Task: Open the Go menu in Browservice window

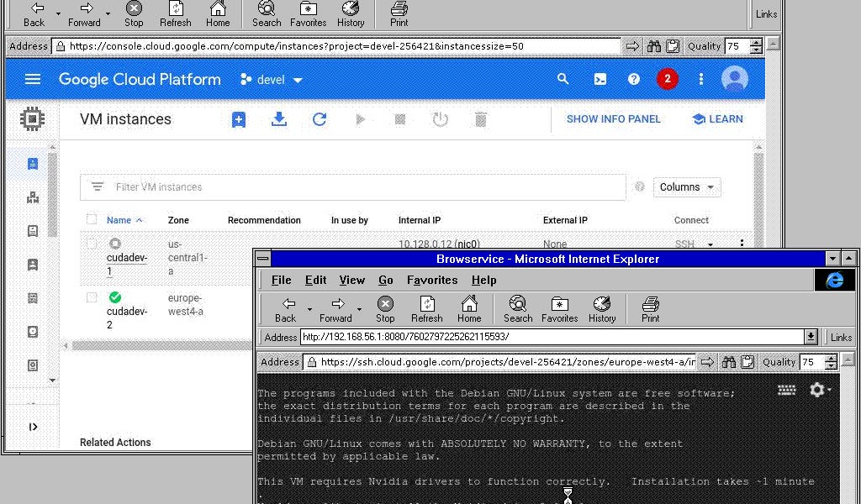Action: coord(386,280)
